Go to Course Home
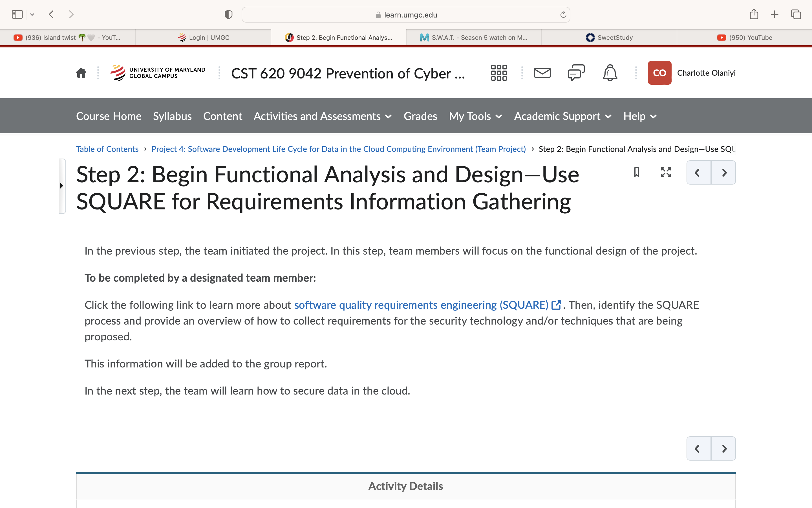 pyautogui.click(x=109, y=116)
